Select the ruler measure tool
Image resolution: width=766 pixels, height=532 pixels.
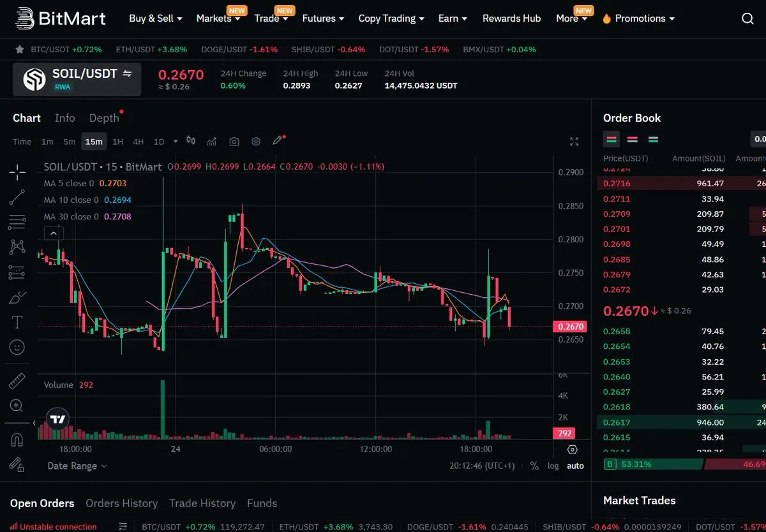(17, 381)
